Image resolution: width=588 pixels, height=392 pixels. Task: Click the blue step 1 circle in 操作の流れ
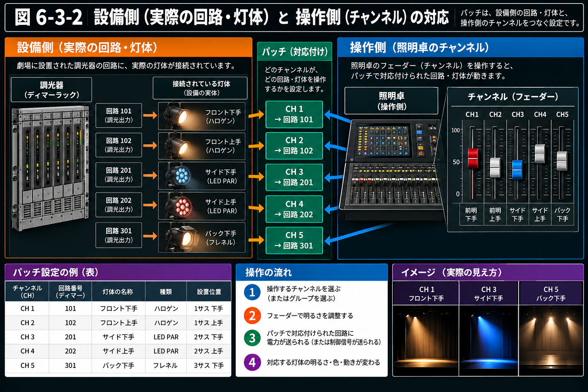[x=252, y=292]
